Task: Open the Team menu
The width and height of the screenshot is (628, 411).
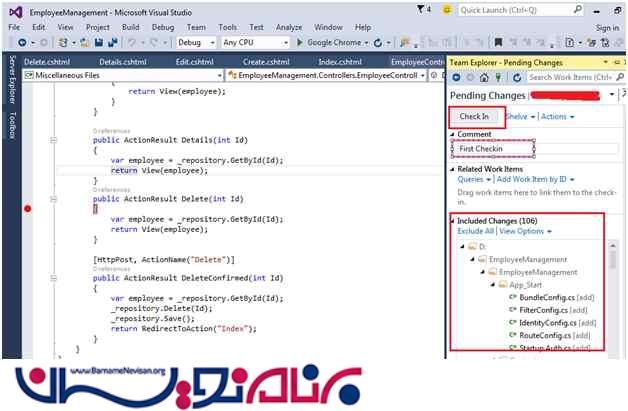Action: [x=197, y=27]
